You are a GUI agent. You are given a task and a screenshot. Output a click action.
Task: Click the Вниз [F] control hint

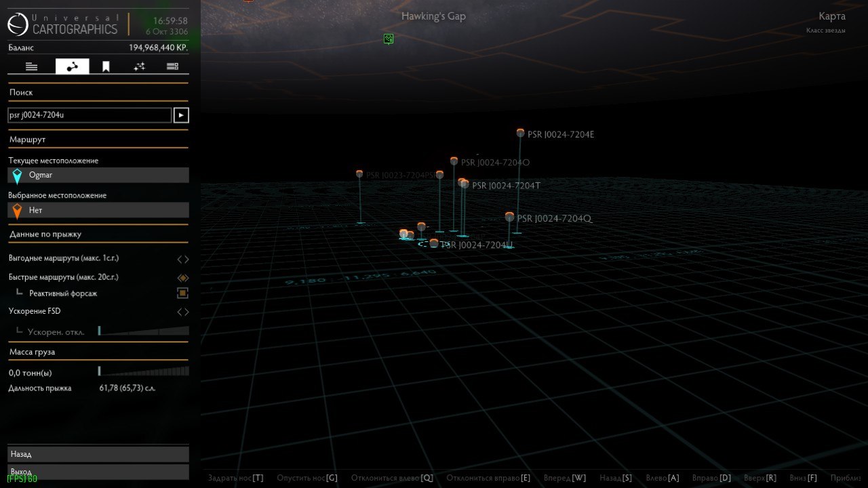pos(804,479)
